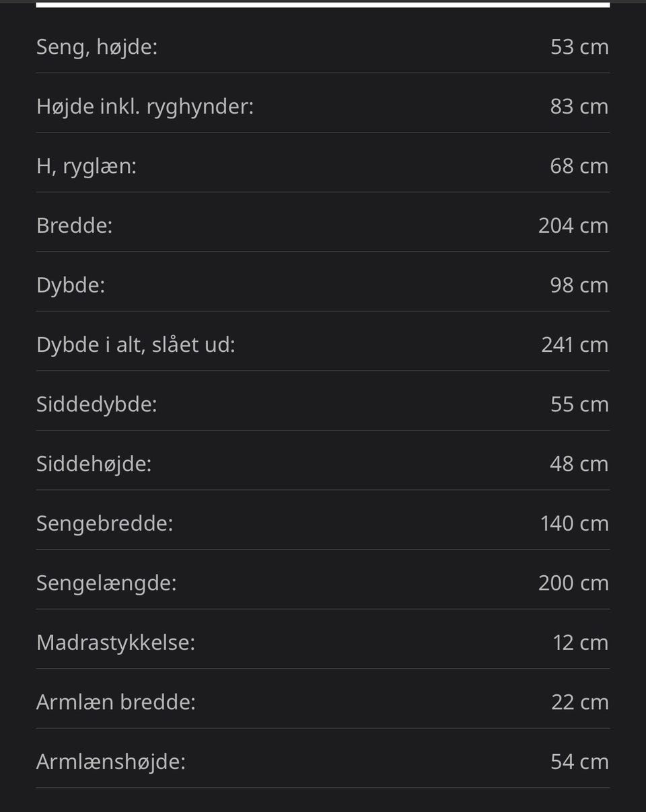
Task: Click the "Sengebredde:" label
Action: [x=104, y=523]
